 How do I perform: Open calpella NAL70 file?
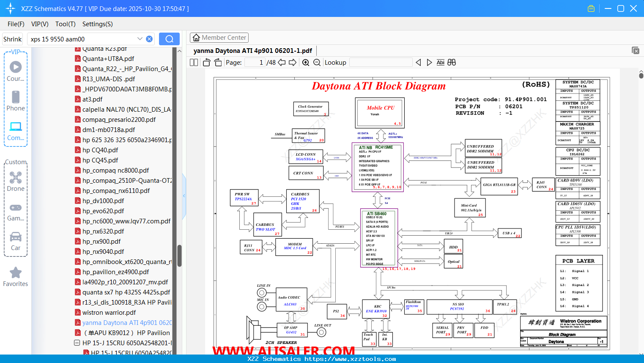pyautogui.click(x=126, y=110)
